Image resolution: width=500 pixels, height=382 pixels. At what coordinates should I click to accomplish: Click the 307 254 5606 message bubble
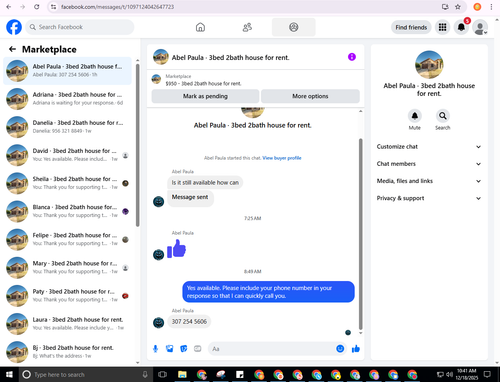click(x=189, y=322)
